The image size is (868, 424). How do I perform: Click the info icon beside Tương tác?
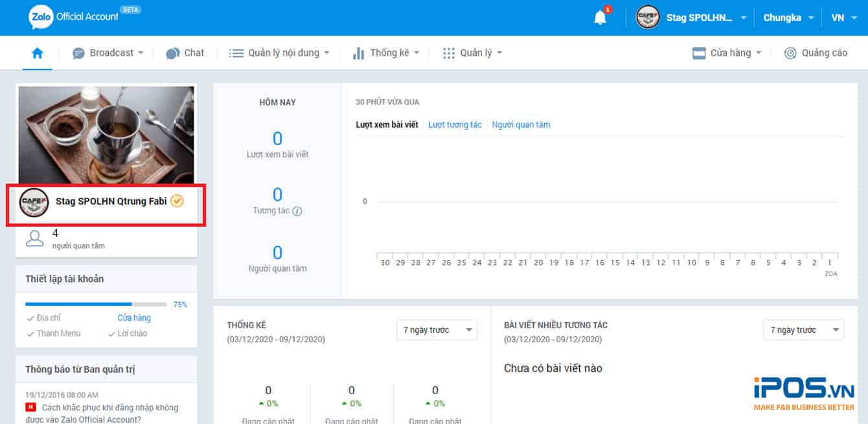tap(296, 209)
